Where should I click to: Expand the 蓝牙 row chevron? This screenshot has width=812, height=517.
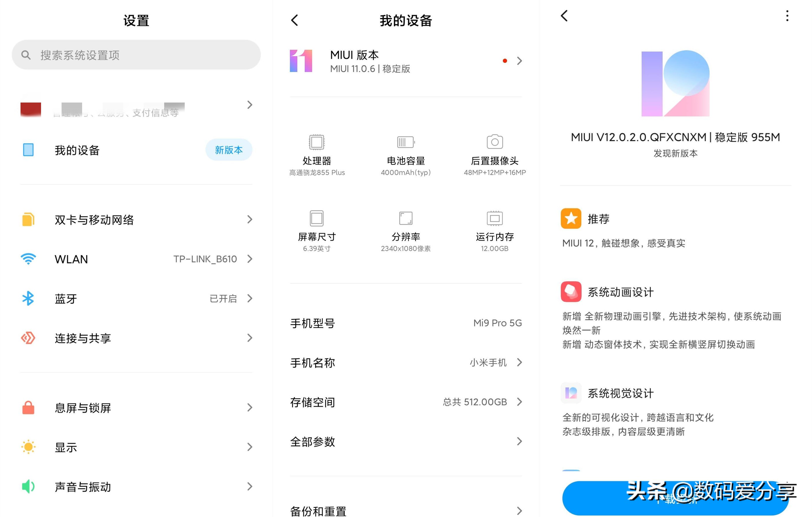(x=249, y=298)
